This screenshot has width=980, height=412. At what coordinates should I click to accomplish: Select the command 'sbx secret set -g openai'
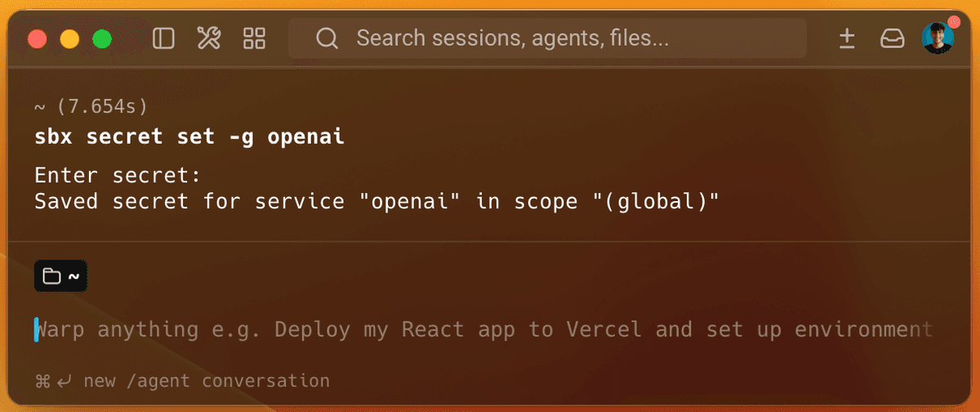pos(189,137)
